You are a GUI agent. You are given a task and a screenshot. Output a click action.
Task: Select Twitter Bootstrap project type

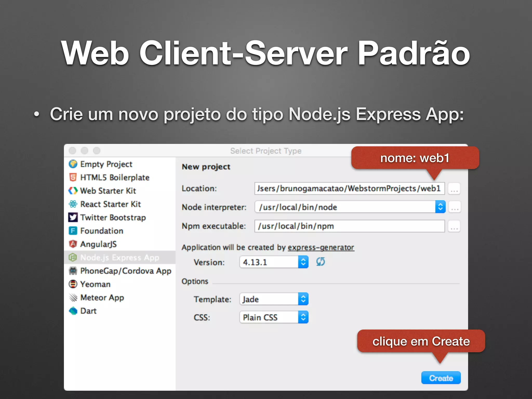[113, 217]
